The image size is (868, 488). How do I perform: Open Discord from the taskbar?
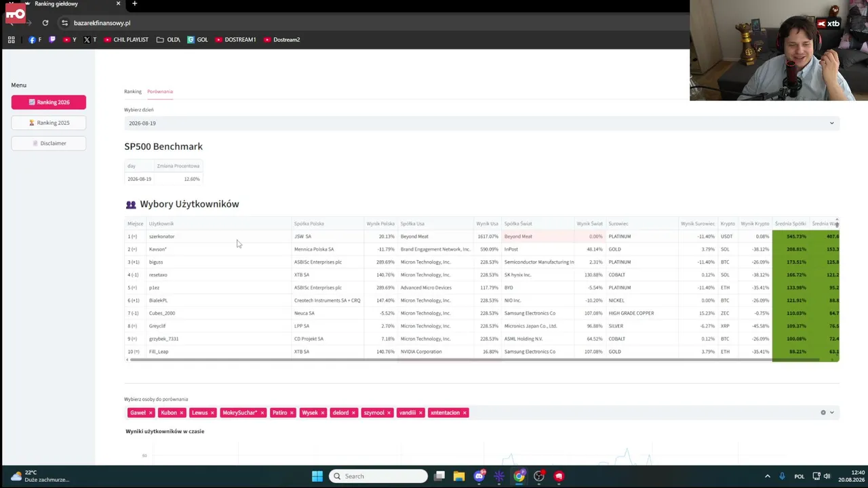(x=479, y=476)
